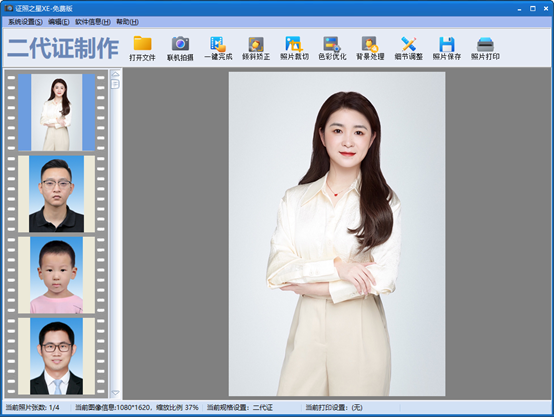Image resolution: width=554 pixels, height=417 pixels.
Task: Open 细节调整 detail adjustment tool
Action: click(408, 48)
